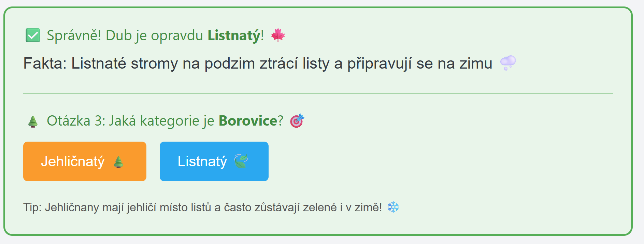This screenshot has height=244, width=644.
Task: Click the bold word Listnatý in feedback
Action: (234, 35)
